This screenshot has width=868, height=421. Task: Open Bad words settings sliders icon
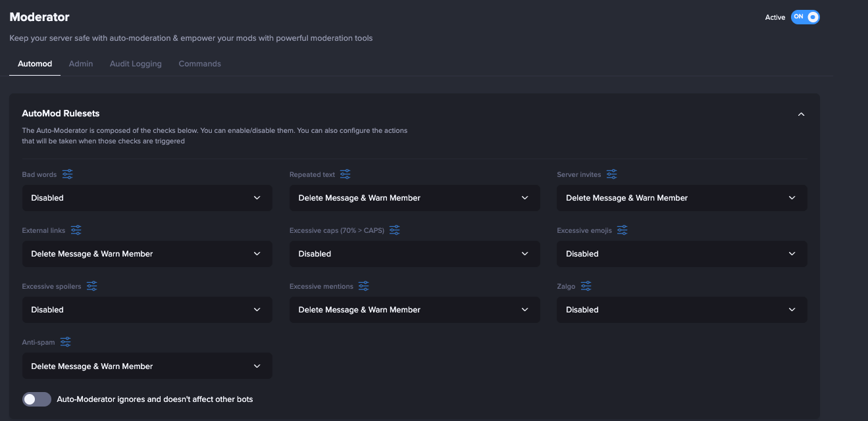67,174
